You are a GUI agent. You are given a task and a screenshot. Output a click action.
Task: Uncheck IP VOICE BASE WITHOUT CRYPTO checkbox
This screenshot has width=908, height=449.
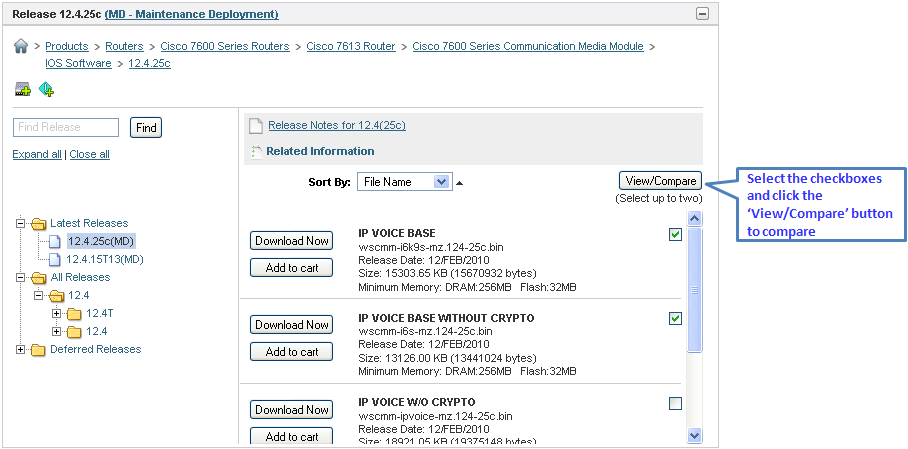[x=675, y=319]
